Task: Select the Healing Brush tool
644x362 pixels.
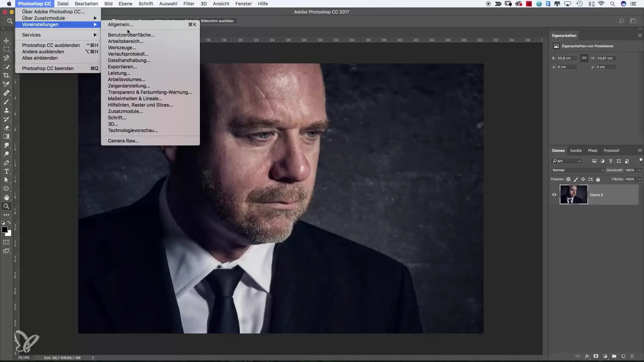Action: coord(6,93)
